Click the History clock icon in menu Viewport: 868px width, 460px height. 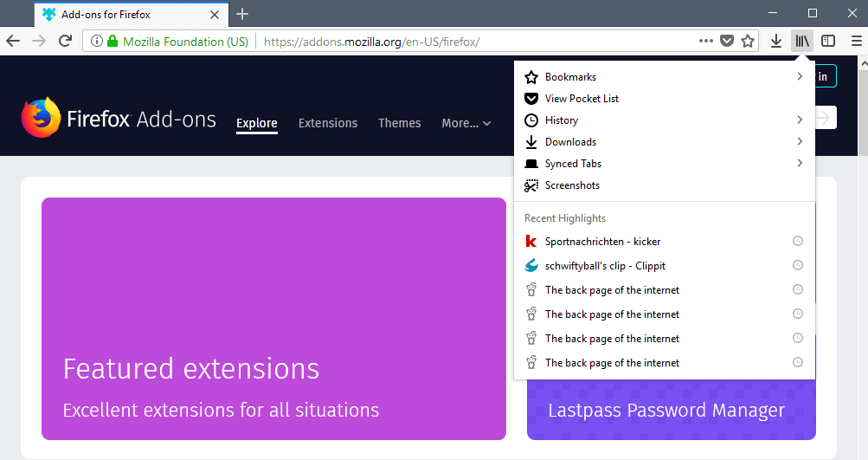pos(531,120)
